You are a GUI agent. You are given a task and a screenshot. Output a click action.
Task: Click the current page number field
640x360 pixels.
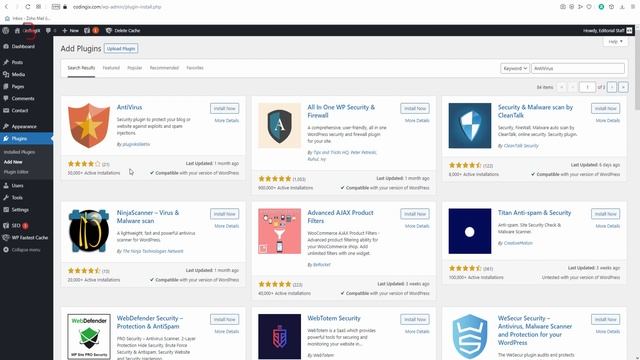coord(587,87)
